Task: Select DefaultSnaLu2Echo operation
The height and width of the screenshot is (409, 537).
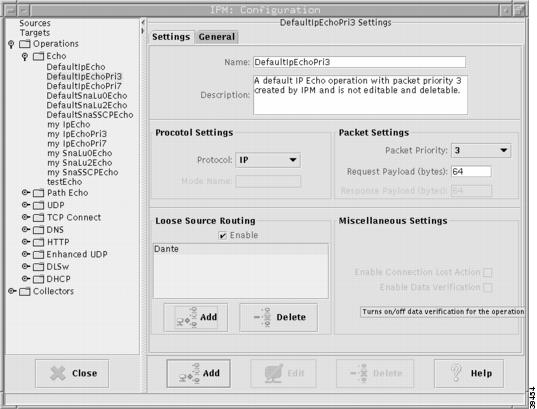Action: (87, 106)
